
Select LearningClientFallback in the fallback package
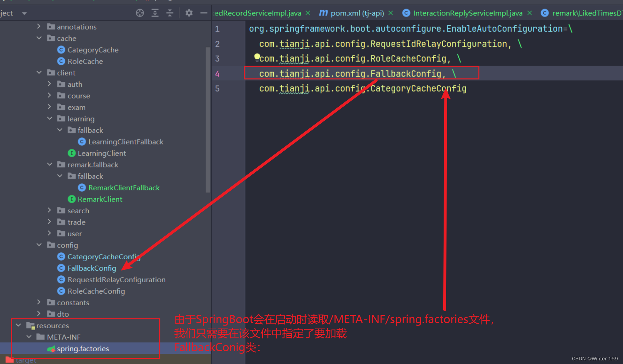pos(126,141)
